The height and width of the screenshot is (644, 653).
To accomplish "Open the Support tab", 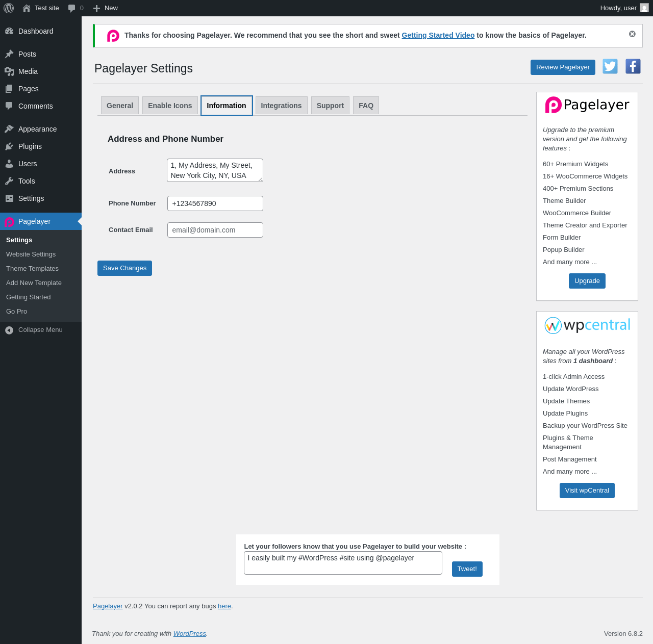I will (330, 106).
